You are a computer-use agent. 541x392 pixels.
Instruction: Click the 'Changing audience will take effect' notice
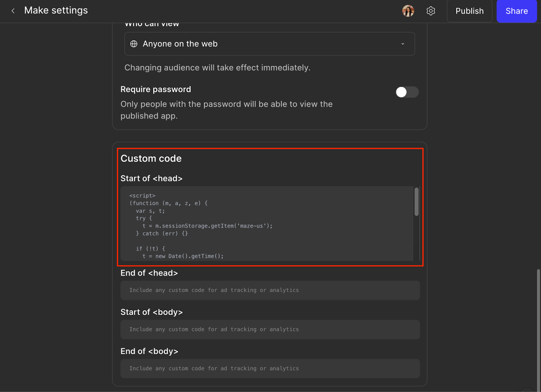point(217,68)
